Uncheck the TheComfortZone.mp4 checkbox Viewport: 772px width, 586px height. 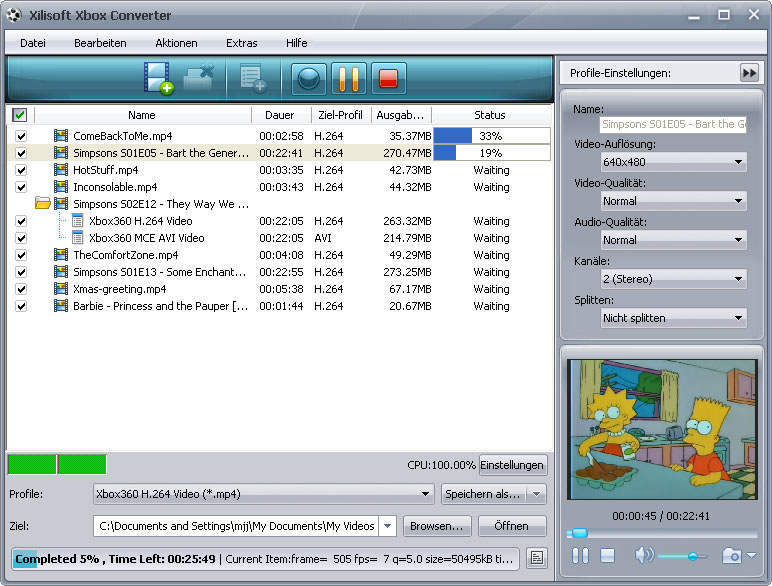21,255
